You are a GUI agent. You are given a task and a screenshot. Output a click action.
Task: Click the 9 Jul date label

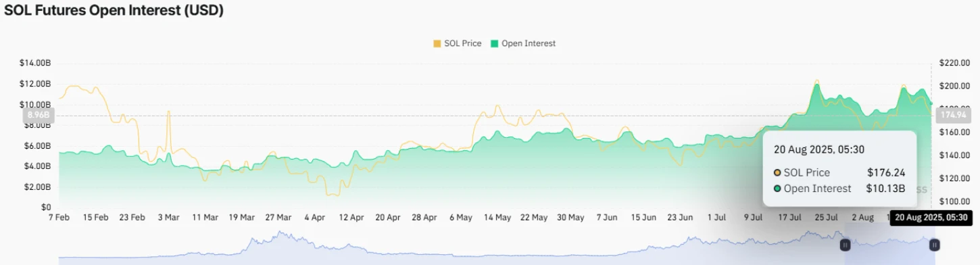(x=753, y=218)
